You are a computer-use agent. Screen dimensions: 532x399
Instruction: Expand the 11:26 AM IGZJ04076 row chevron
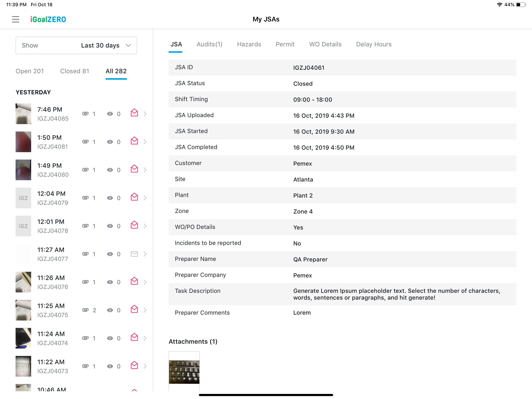tap(145, 282)
